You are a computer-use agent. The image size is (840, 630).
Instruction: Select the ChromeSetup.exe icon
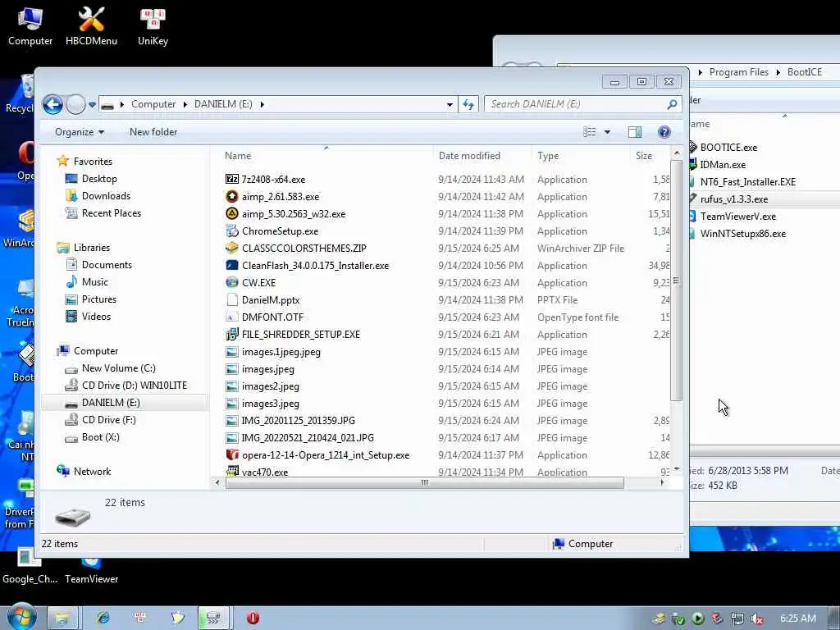coord(232,231)
